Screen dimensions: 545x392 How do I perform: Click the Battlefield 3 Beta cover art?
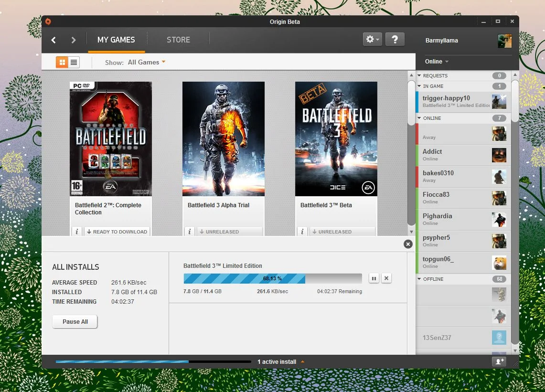[x=336, y=138]
